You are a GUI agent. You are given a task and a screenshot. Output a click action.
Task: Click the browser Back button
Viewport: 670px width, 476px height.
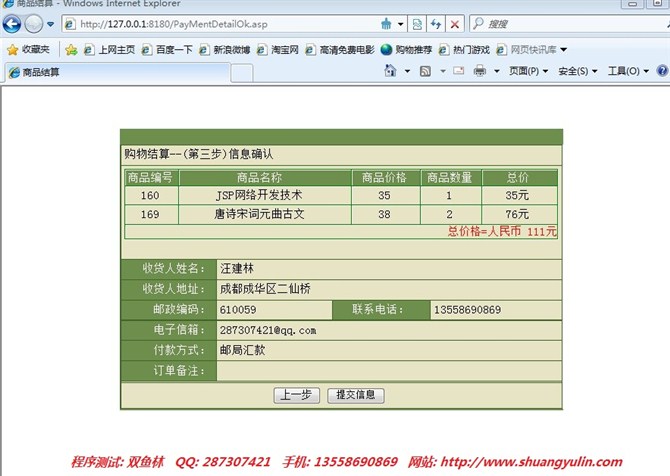pos(13,24)
